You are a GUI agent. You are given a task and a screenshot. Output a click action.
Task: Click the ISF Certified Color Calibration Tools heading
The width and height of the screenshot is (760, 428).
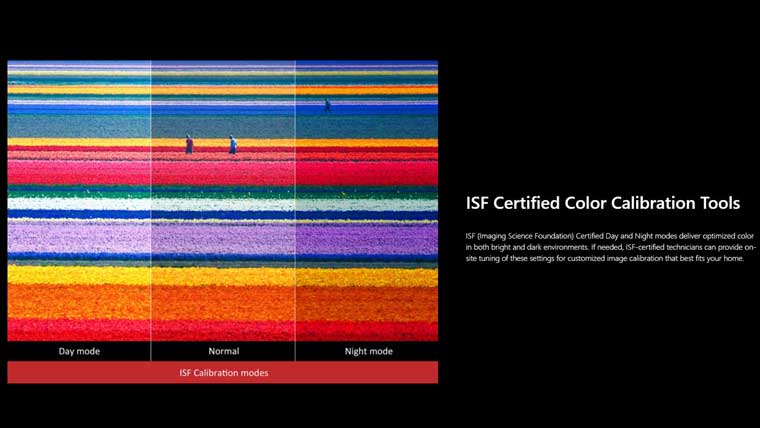click(x=602, y=203)
